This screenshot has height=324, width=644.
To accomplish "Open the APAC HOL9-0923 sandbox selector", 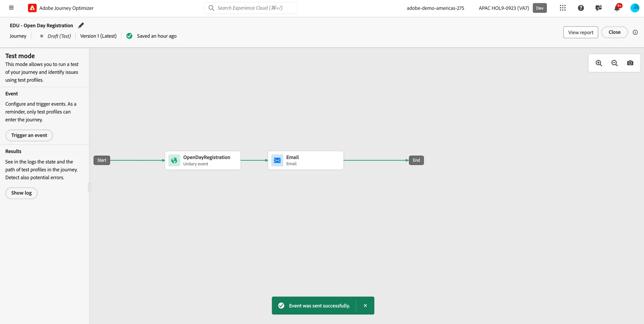I will coord(504,8).
